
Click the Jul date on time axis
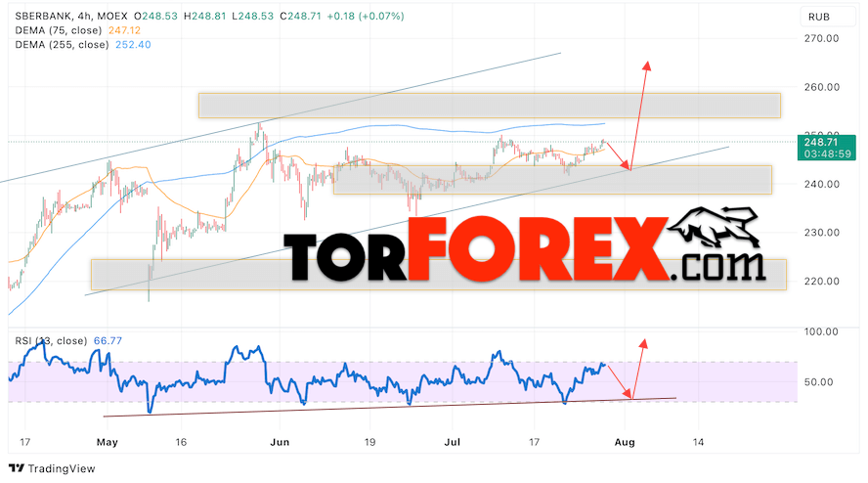pyautogui.click(x=453, y=442)
